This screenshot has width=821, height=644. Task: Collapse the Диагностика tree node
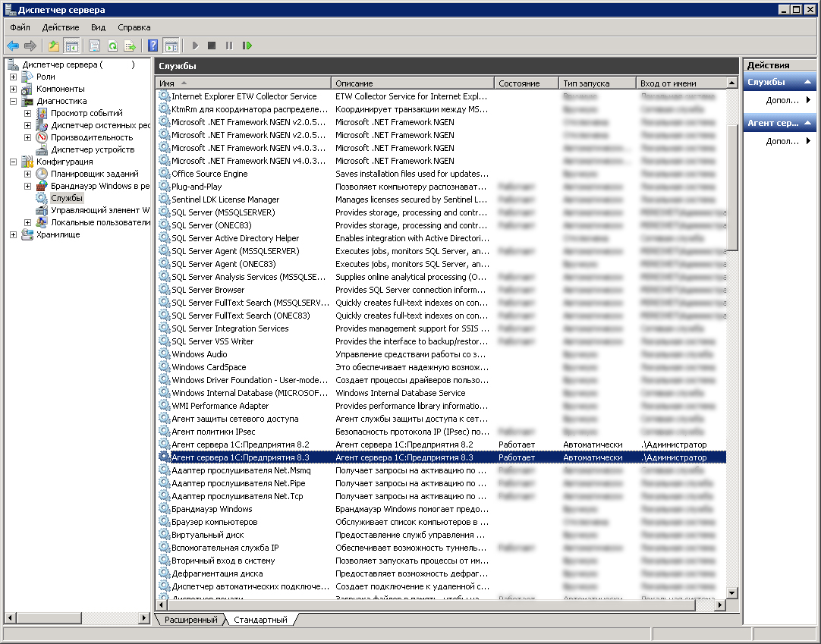click(x=13, y=101)
